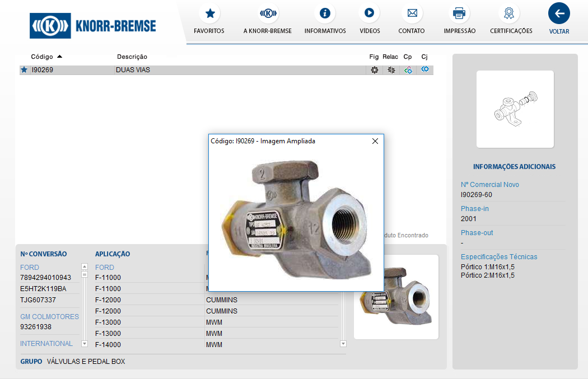Open the Relac icon for I90269
Viewport: 588px width, 379px height.
391,70
